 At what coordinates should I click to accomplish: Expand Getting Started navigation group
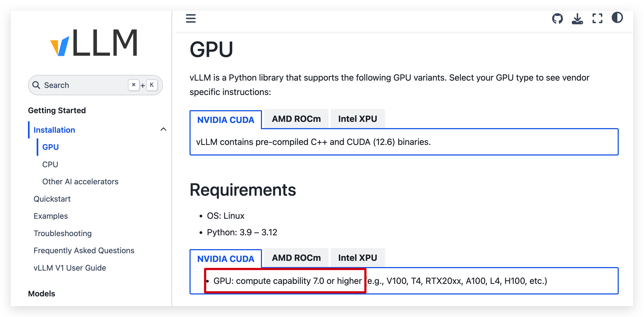pyautogui.click(x=57, y=110)
